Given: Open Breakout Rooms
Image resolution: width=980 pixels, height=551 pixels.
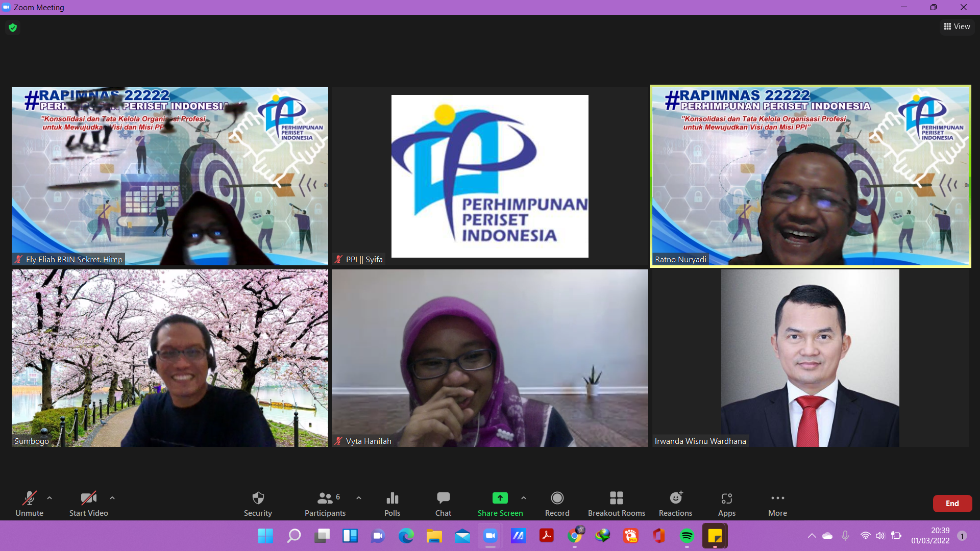Looking at the screenshot, I should click(x=616, y=504).
